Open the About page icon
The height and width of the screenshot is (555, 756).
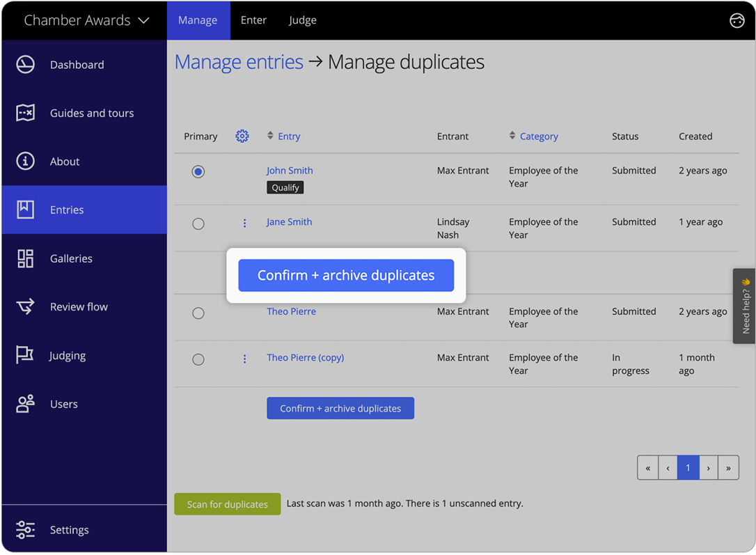(x=25, y=161)
